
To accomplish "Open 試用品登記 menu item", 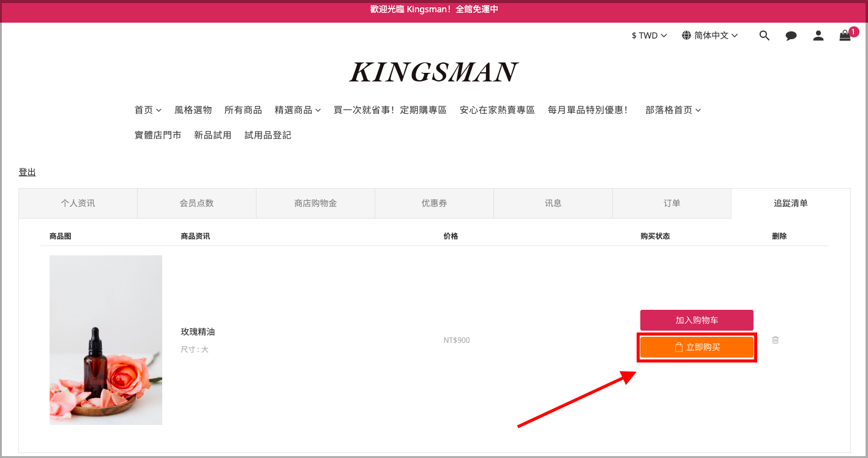I will pos(268,135).
